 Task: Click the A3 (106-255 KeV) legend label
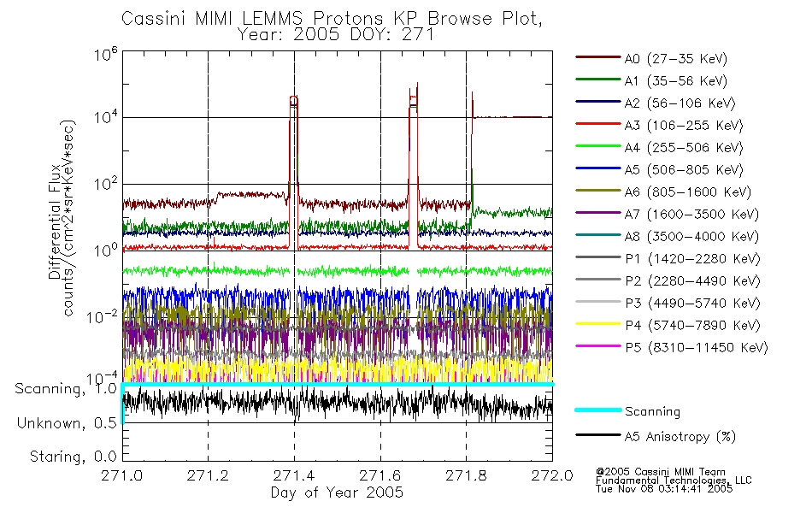tap(684, 126)
